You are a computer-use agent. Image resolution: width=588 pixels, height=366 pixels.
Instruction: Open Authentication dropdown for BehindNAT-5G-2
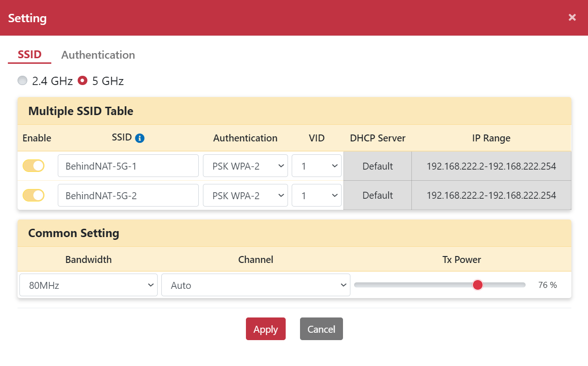click(x=245, y=195)
